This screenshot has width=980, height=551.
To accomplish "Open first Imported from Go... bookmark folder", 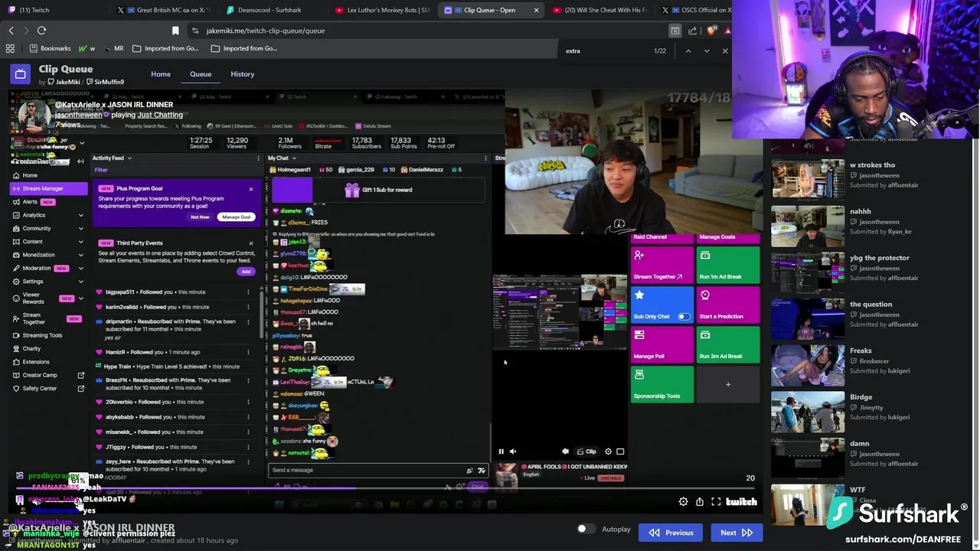I will [x=166, y=48].
